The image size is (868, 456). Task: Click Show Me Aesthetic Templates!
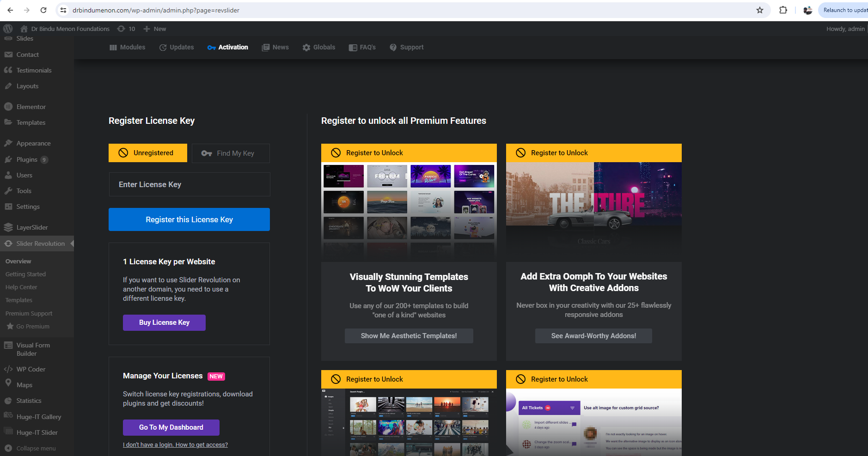pos(409,336)
